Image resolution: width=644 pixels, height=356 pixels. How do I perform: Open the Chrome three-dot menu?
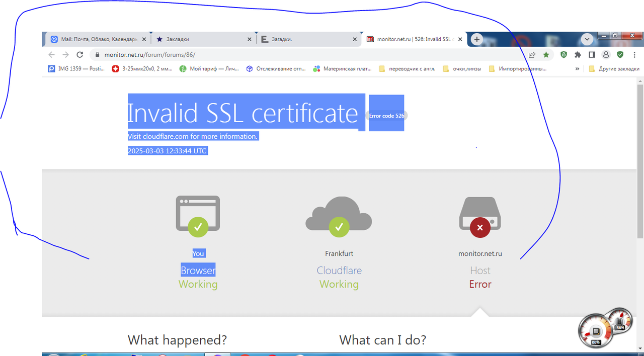[x=633, y=54]
